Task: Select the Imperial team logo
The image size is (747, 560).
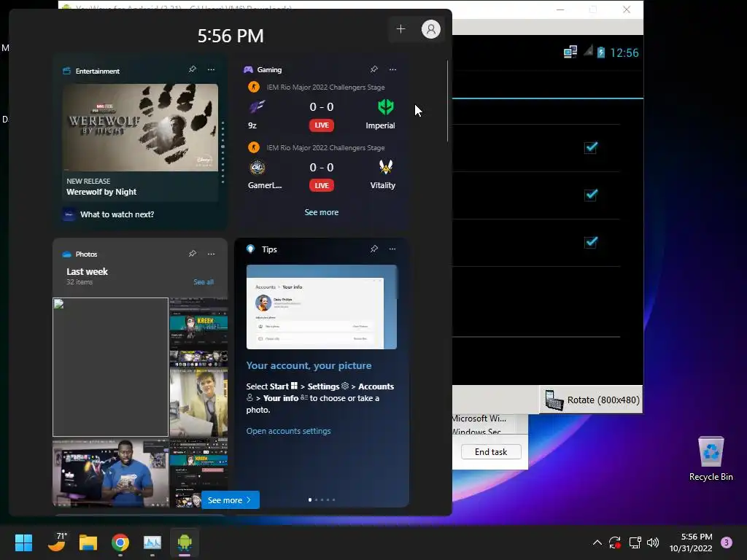Action: (385, 106)
